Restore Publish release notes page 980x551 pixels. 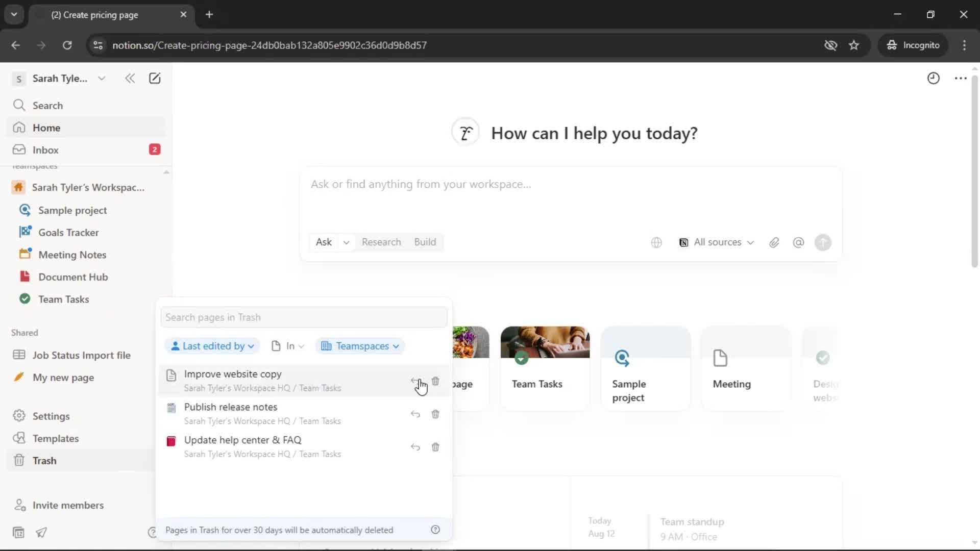pos(415,414)
